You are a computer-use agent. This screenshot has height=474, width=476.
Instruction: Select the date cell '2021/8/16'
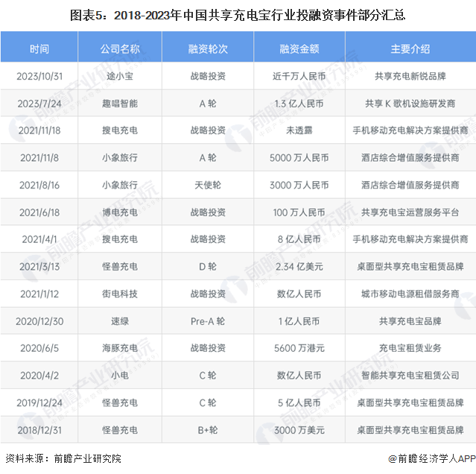39,186
